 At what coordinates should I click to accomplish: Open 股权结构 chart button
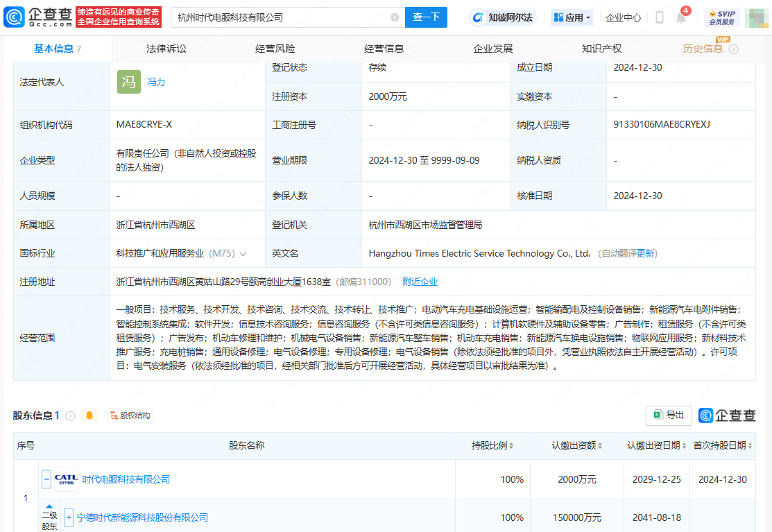[x=130, y=416]
